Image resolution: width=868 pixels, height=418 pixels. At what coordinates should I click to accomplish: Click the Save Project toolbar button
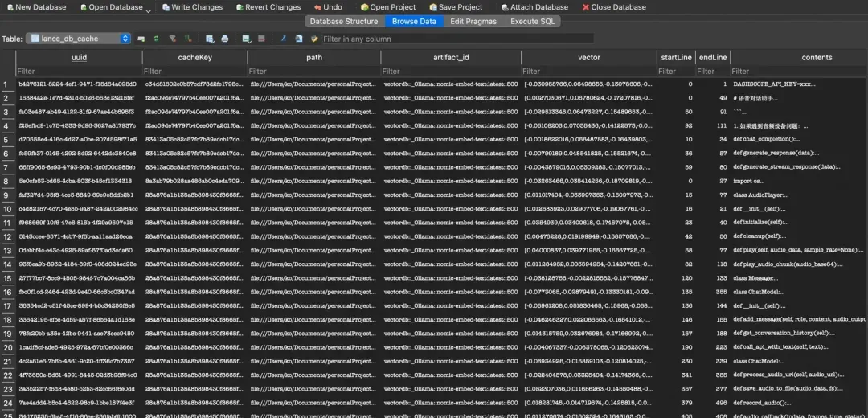[x=456, y=7]
